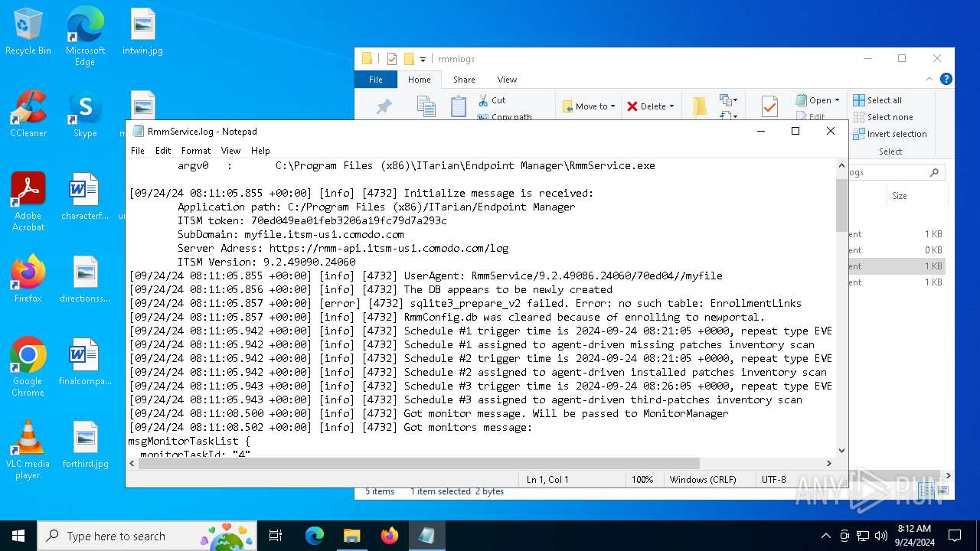
Task: Launch the Skype desktop shortcut
Action: click(85, 115)
